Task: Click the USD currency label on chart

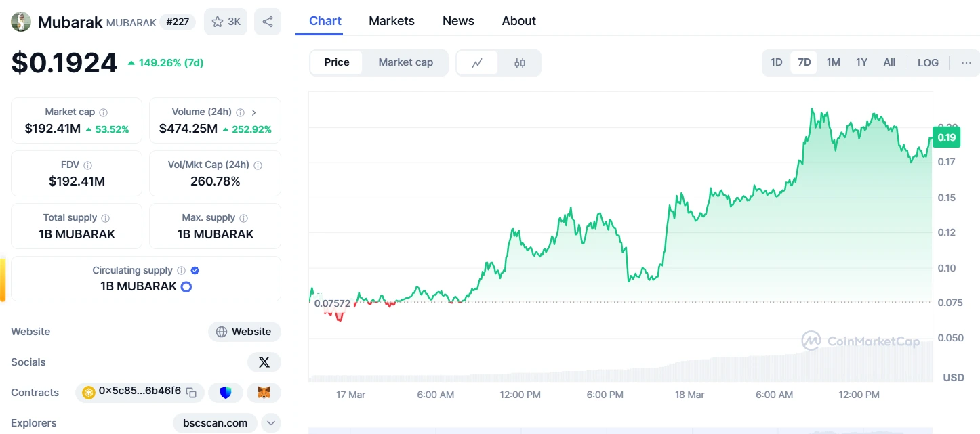Action: [954, 377]
